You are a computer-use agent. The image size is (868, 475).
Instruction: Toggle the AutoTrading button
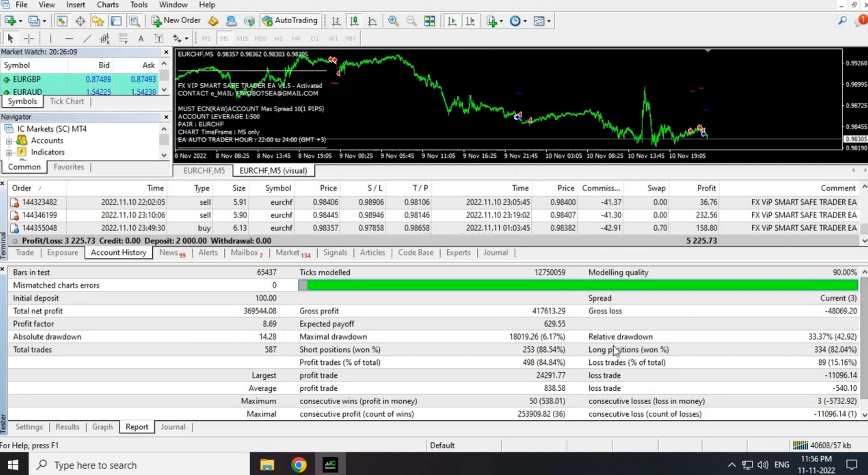[x=290, y=21]
